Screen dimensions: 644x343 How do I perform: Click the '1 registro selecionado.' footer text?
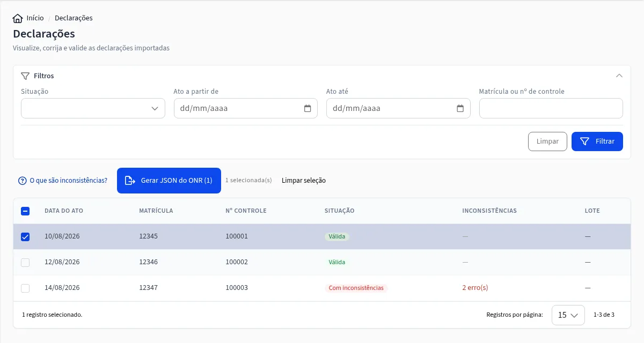(52, 315)
